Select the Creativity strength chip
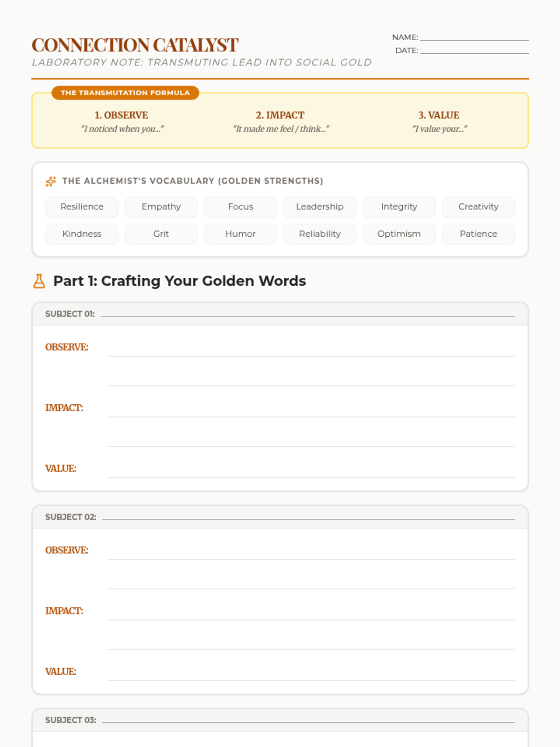Screen dimensions: 560x747 (478, 207)
